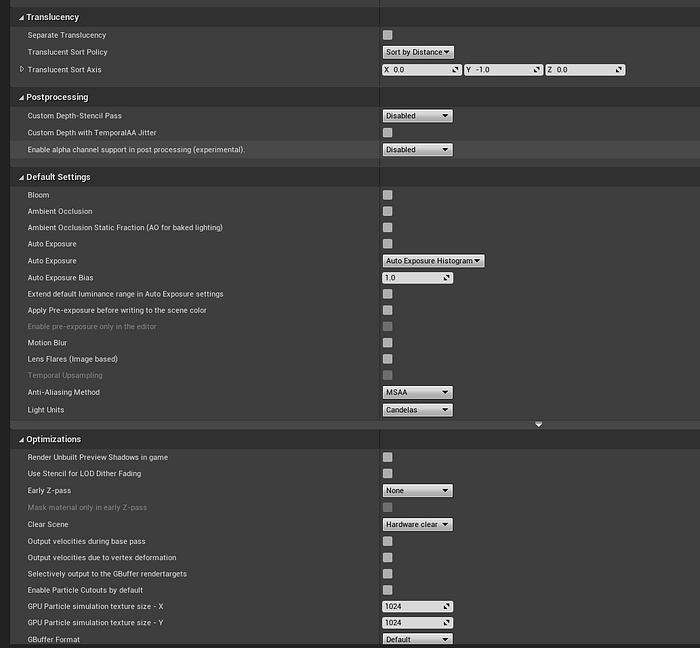Open Anti-Aliasing Method dropdown
This screenshot has height=648, width=700.
(417, 392)
